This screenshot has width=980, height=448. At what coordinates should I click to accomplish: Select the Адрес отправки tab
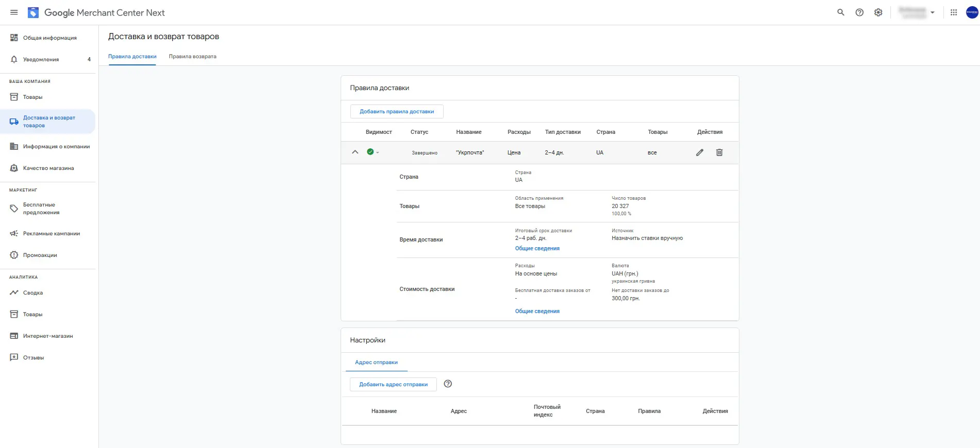click(376, 363)
